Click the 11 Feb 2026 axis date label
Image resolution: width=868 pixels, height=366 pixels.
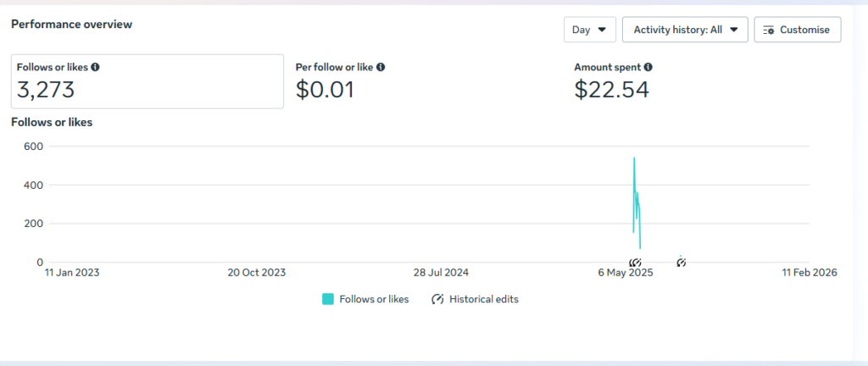coord(810,273)
